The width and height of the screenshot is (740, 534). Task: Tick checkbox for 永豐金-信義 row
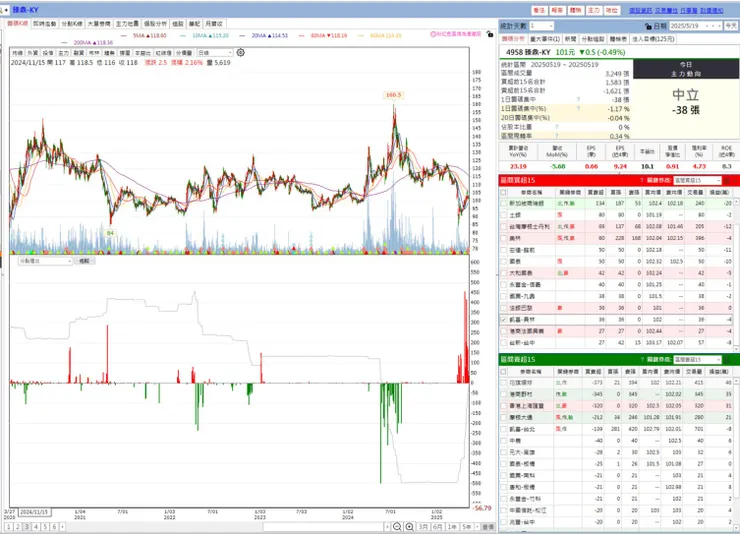(x=504, y=284)
